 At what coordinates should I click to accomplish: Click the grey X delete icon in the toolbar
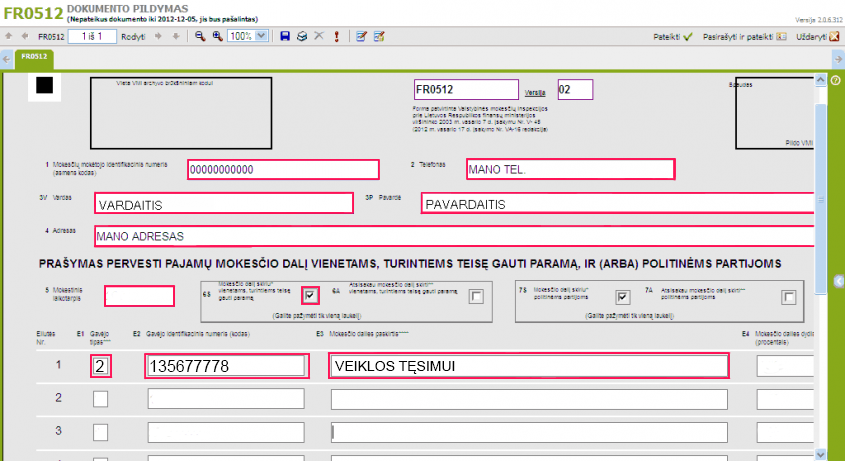(x=319, y=36)
